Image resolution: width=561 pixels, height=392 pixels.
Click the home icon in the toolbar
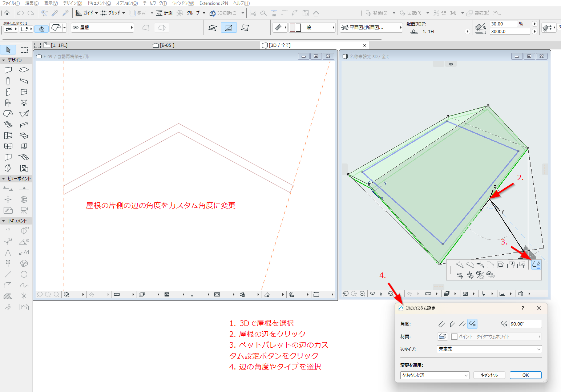(x=7, y=13)
